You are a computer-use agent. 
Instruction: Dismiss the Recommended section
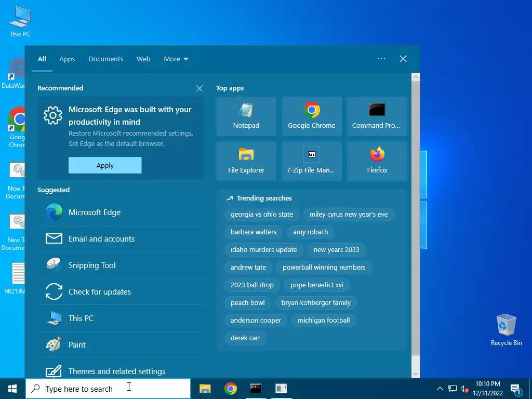pyautogui.click(x=199, y=88)
